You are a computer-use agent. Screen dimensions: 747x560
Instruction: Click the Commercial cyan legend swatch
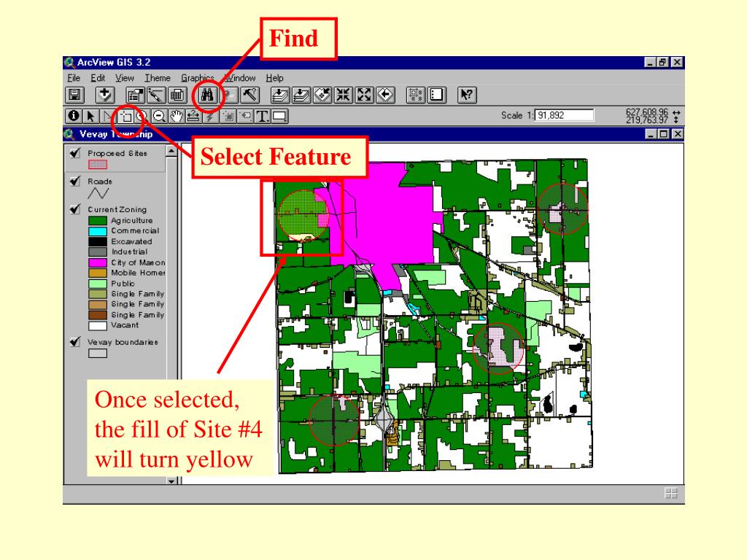[x=98, y=231]
